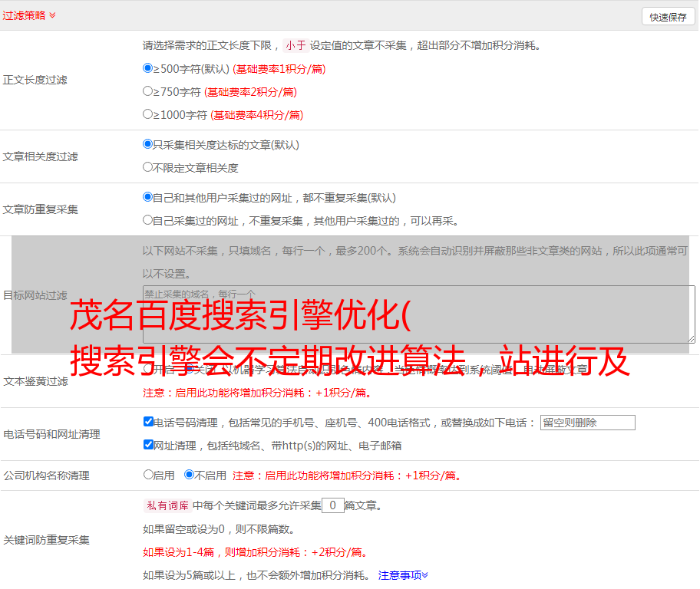
Task: Toggle the 电话号码清理 checkbox
Action: point(148,422)
